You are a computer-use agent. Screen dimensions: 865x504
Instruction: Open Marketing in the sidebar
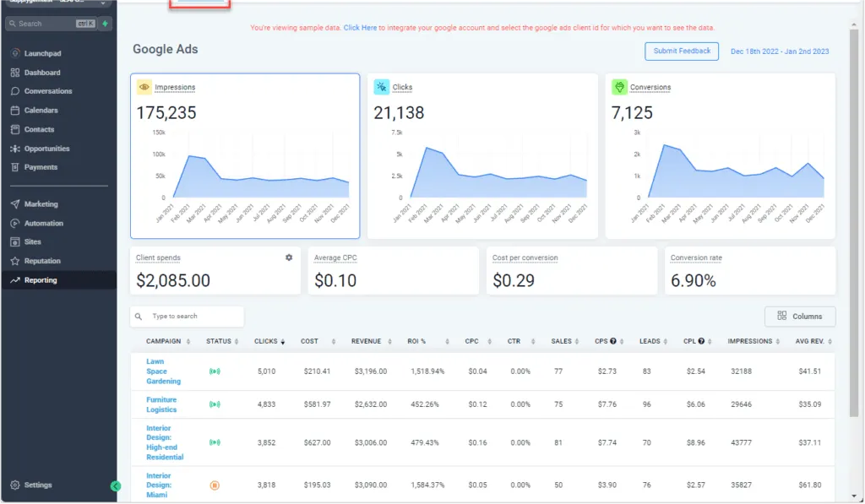(41, 204)
